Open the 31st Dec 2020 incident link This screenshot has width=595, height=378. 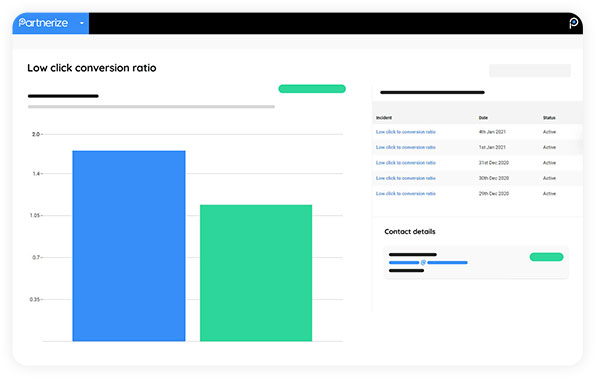[406, 163]
